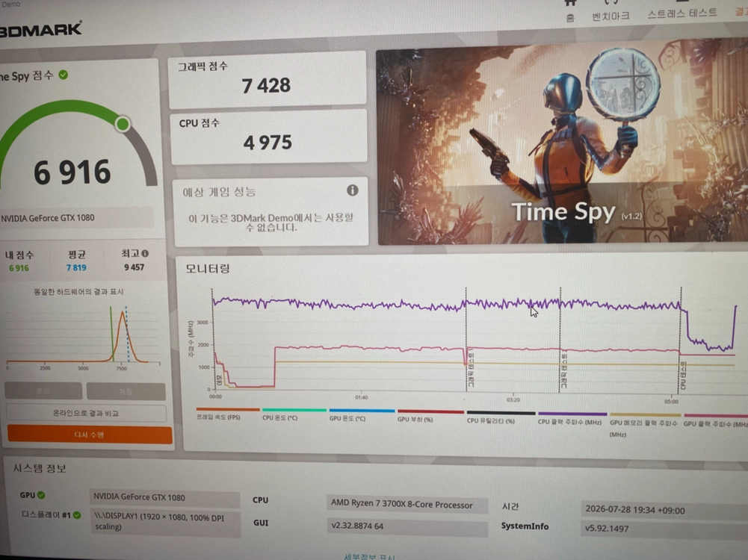Click SystemInfo version v5.92.1497
748x560 pixels.
click(664, 529)
